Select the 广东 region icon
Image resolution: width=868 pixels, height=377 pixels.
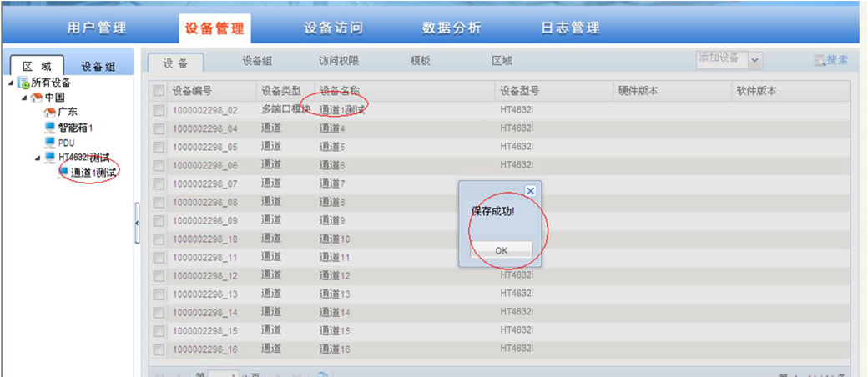coord(49,113)
